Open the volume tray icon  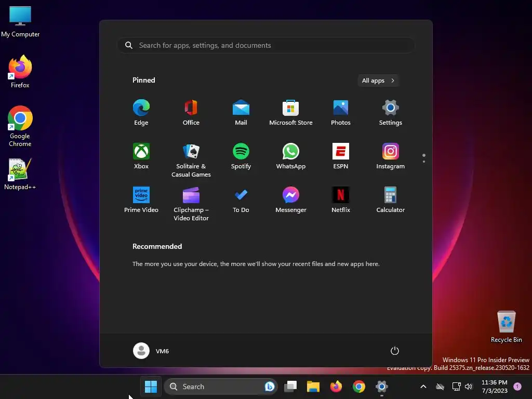[469, 387]
